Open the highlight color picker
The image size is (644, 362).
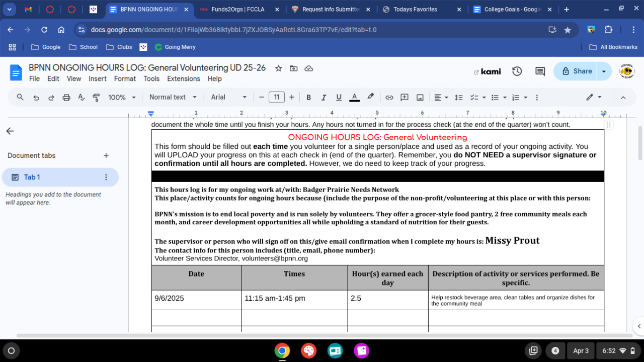click(x=371, y=97)
